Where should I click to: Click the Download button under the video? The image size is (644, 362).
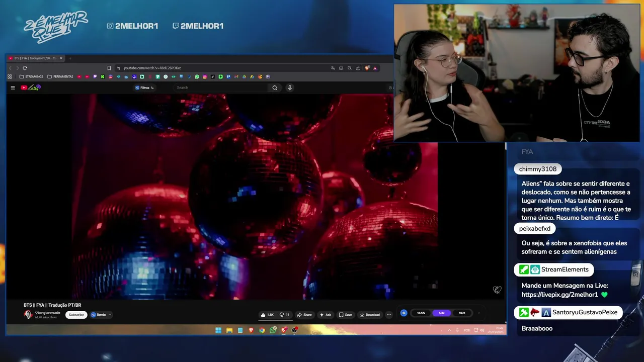[370, 315]
